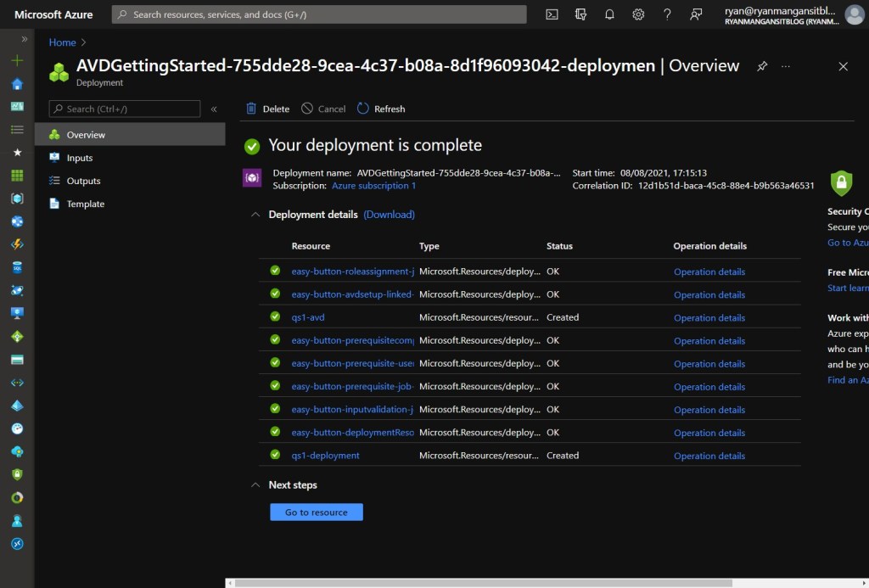The width and height of the screenshot is (869, 588).
Task: Close the deployment Overview blade
Action: (843, 66)
